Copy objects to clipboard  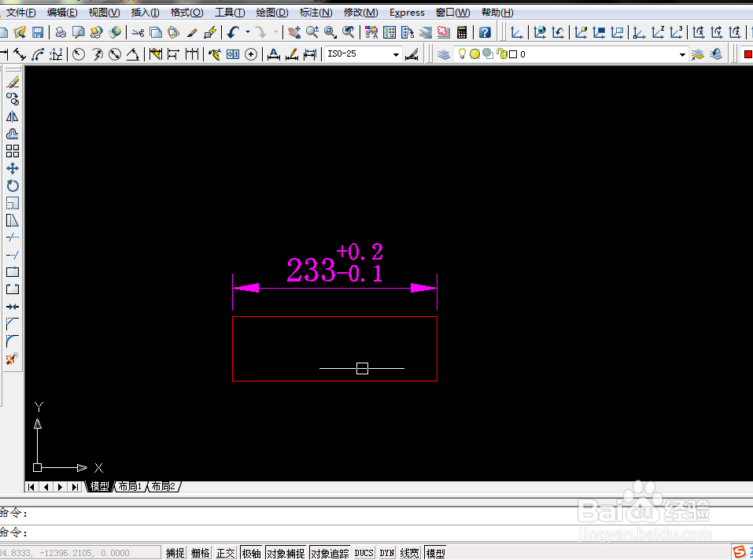click(x=156, y=32)
